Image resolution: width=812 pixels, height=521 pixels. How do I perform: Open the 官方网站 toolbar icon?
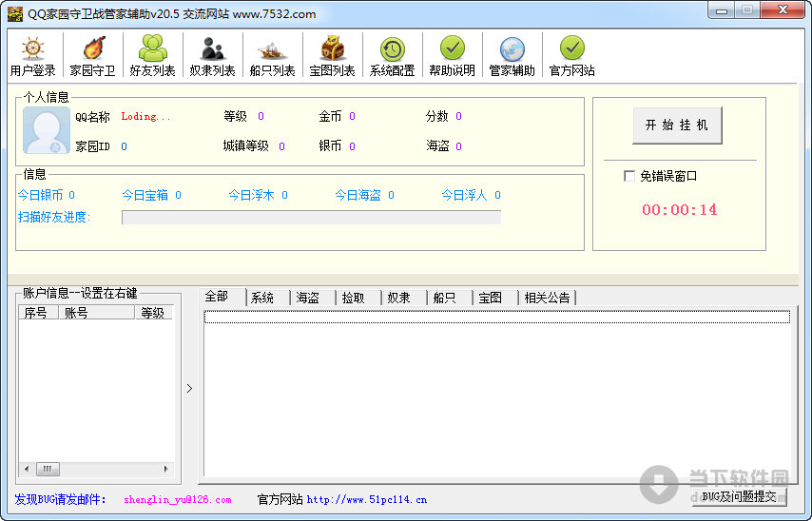coord(571,57)
